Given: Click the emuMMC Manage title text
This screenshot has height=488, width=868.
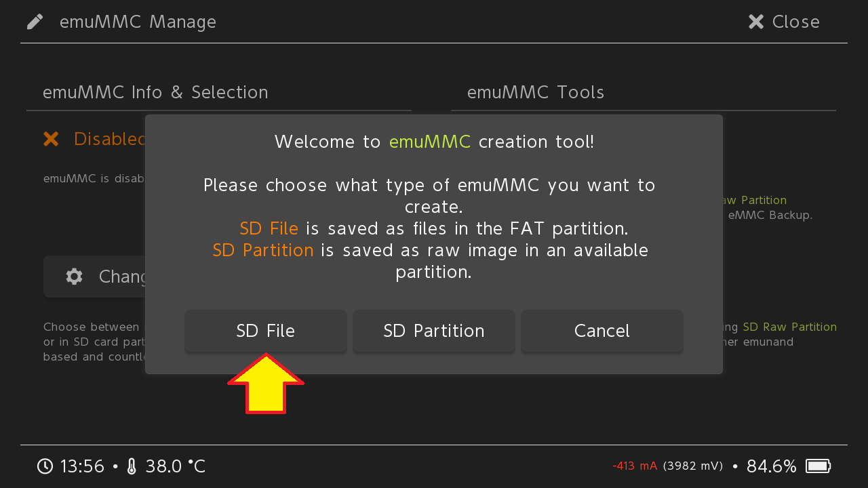Looking at the screenshot, I should (138, 22).
